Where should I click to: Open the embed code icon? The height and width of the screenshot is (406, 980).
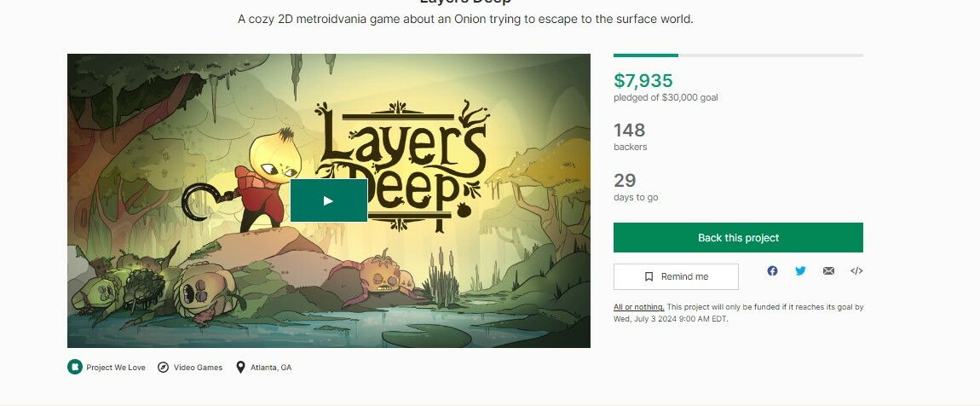click(x=856, y=271)
